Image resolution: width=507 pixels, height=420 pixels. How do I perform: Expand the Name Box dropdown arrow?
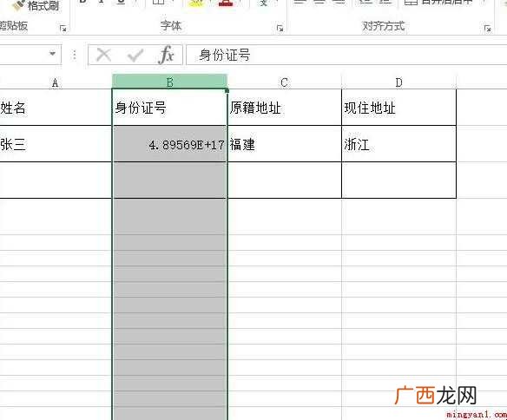pos(52,54)
